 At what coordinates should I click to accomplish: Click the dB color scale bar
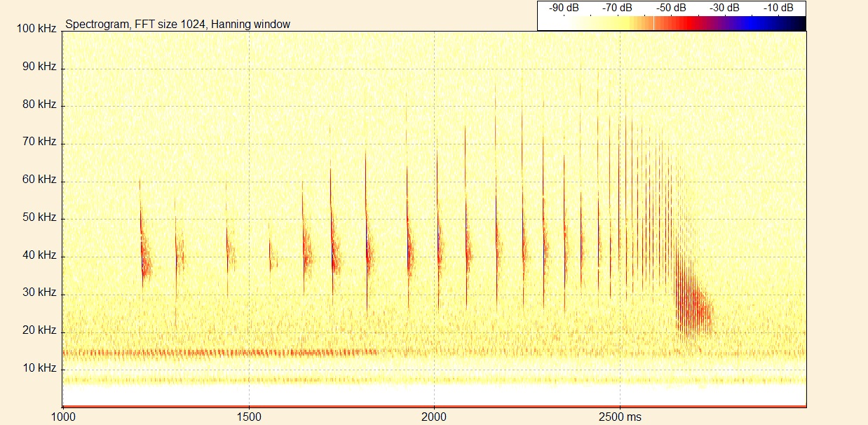tap(672, 23)
